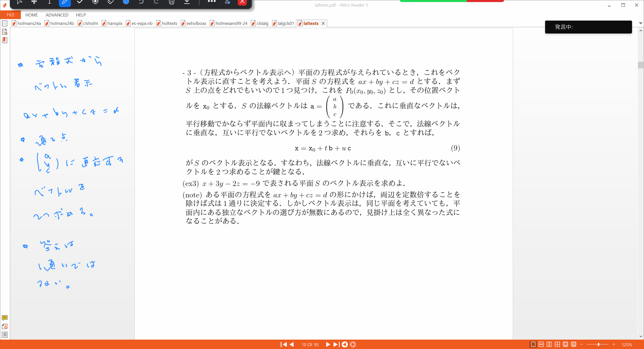
Task: Click the trash icon to clear annotations
Action: tap(172, 2)
